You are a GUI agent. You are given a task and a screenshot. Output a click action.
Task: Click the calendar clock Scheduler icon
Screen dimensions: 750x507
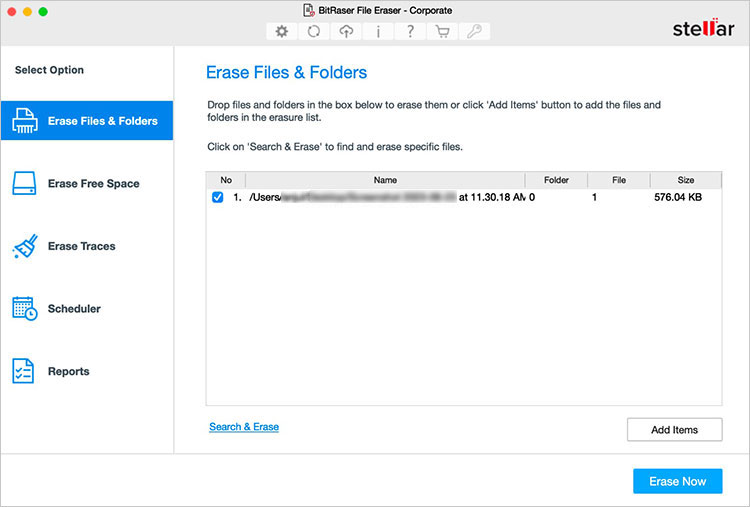click(x=25, y=309)
